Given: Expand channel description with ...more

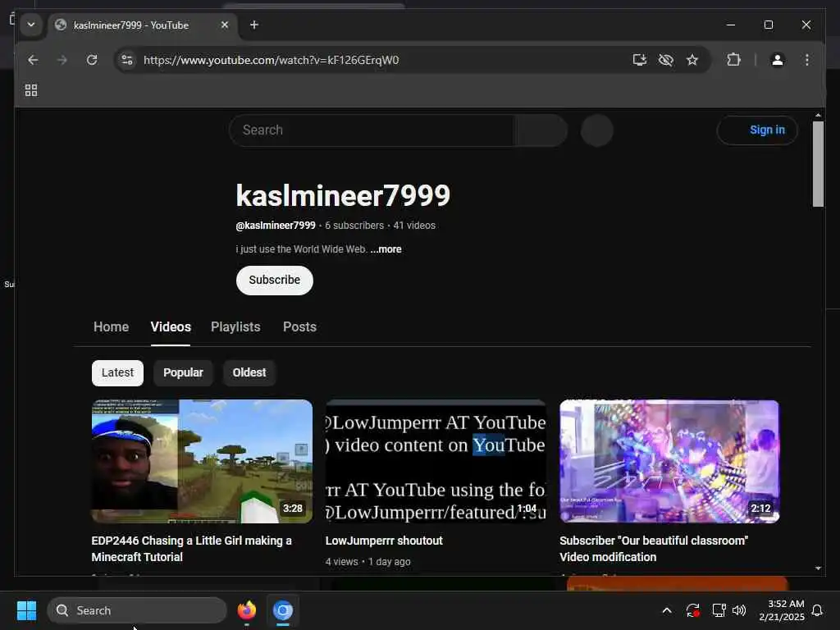Looking at the screenshot, I should 386,249.
